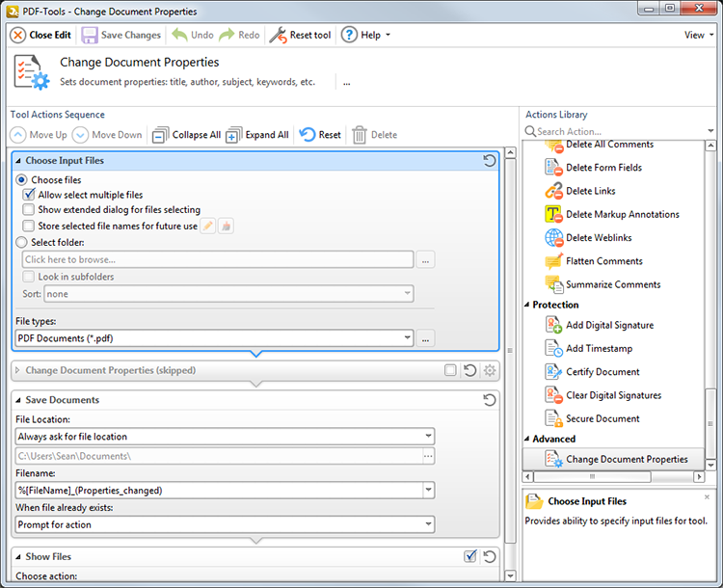The image size is (723, 588).
Task: Open the Search Action dropdown arrow
Action: coord(710,131)
